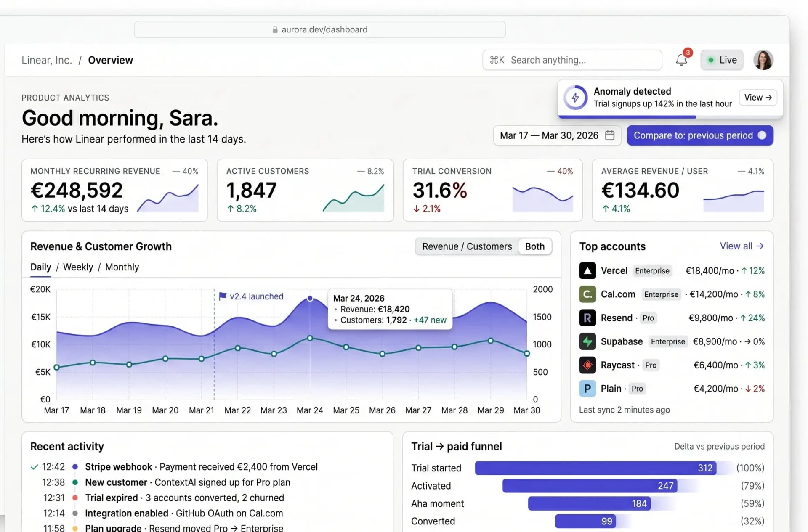Click the Trial Conversion sparkline chart
The image size is (808, 532).
[542, 199]
